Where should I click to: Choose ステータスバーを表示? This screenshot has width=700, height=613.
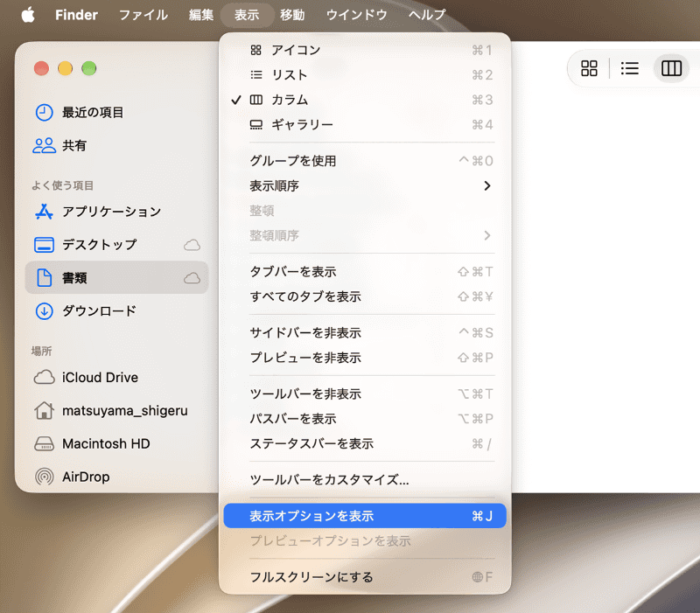tap(365, 444)
